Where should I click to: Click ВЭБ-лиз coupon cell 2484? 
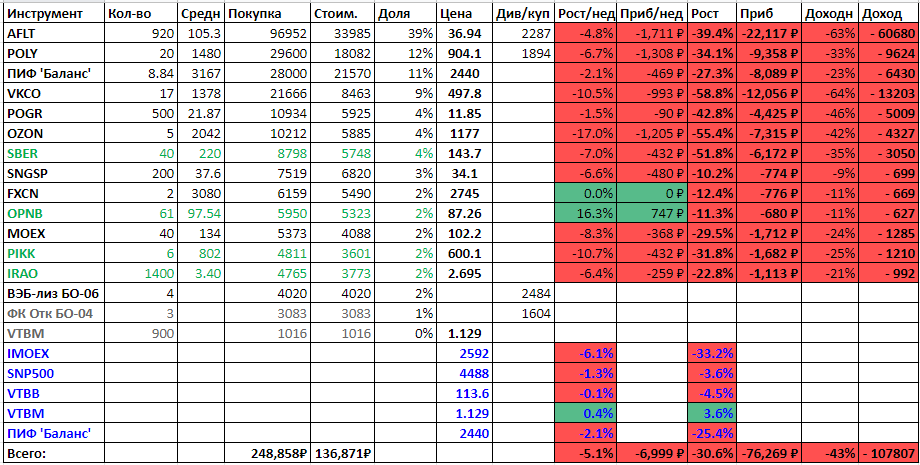(x=523, y=294)
